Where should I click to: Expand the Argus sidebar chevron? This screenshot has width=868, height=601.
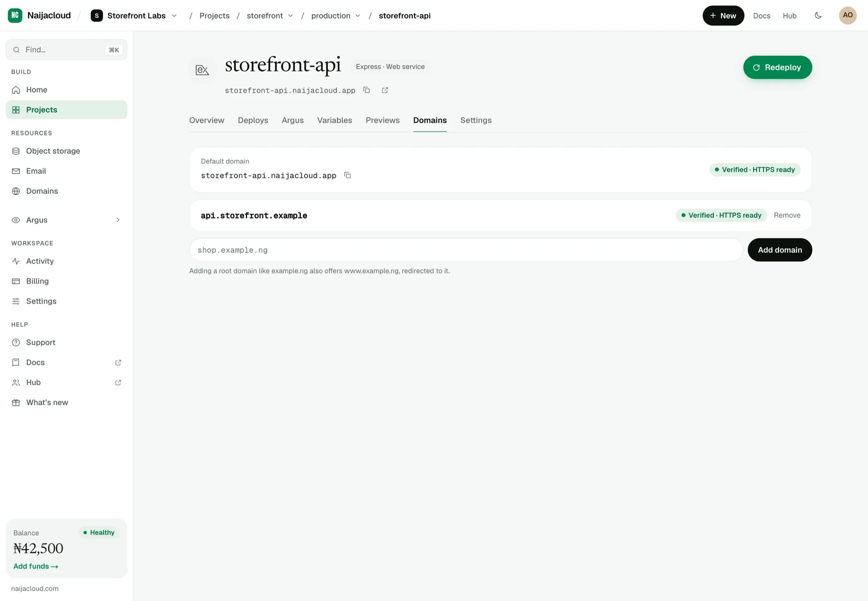click(x=118, y=220)
